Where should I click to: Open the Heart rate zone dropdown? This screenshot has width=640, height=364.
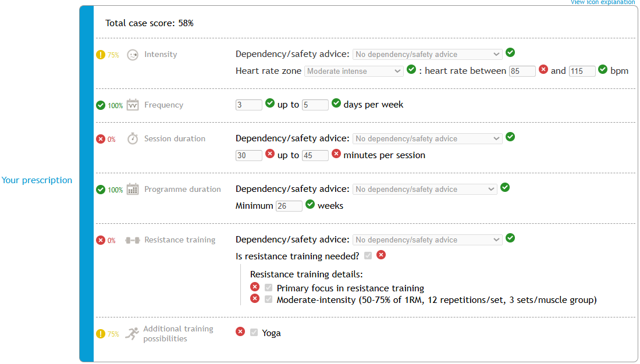click(x=354, y=71)
